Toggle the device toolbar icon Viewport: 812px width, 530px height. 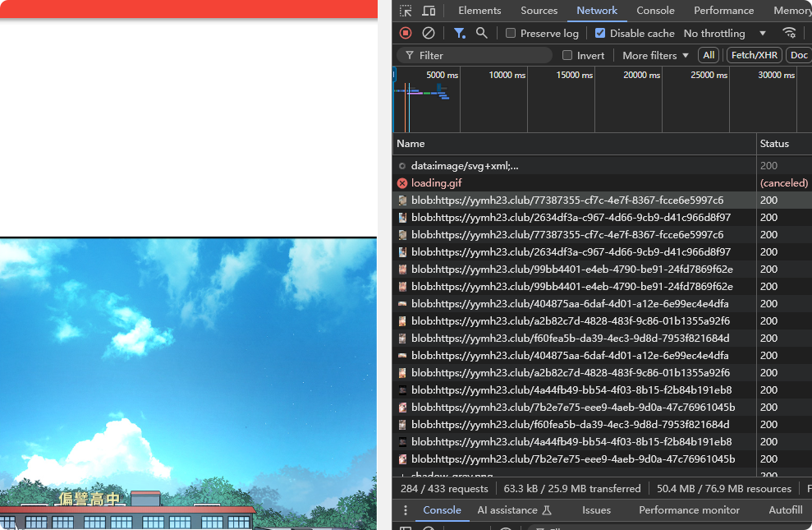pyautogui.click(x=429, y=11)
